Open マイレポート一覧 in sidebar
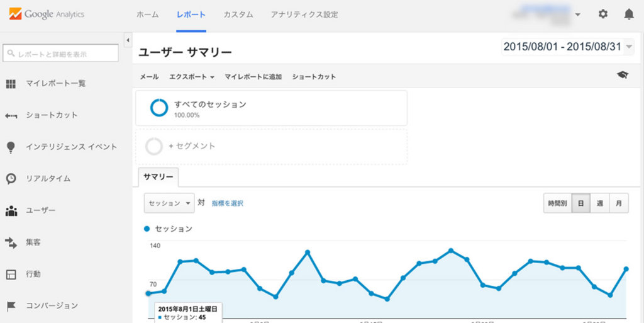Viewport: 644px width, 323px height. point(56,84)
